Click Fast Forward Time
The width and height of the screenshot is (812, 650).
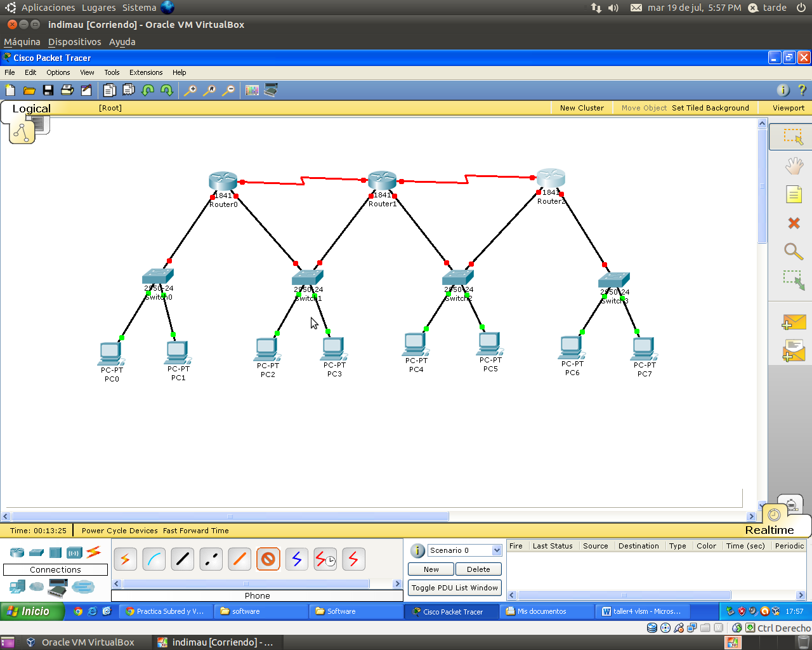tap(196, 531)
